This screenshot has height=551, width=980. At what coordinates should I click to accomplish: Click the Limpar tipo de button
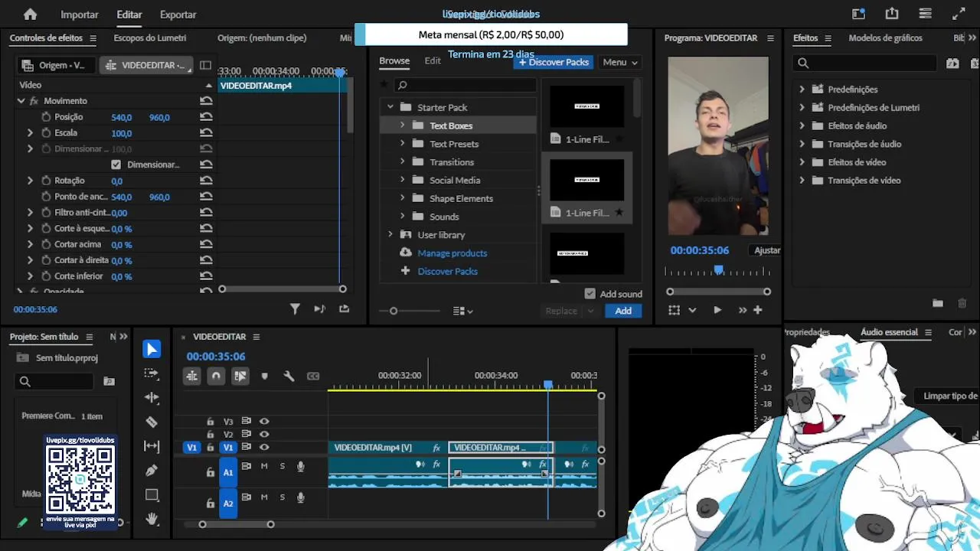point(948,396)
